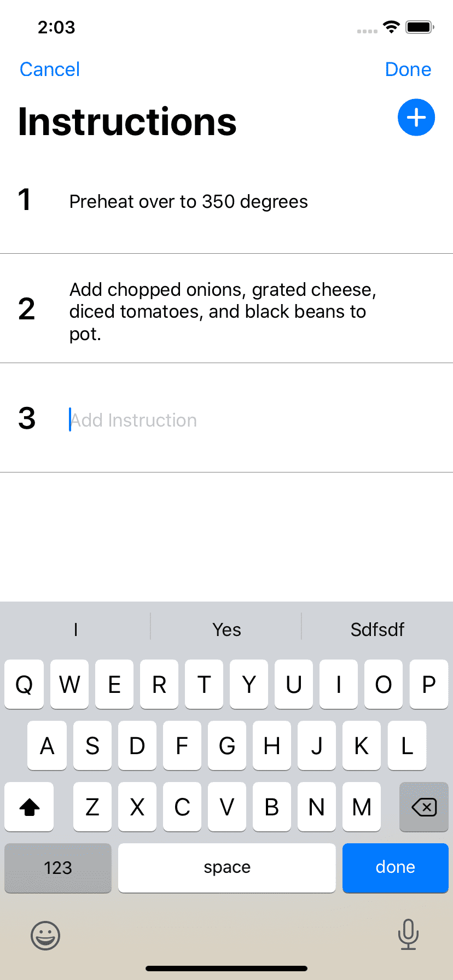Tap the M key
The image size is (453, 980).
362,807
